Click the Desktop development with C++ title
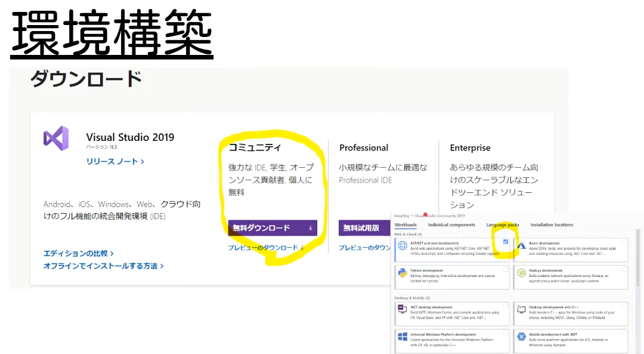This screenshot has height=354, width=644. coord(553,307)
